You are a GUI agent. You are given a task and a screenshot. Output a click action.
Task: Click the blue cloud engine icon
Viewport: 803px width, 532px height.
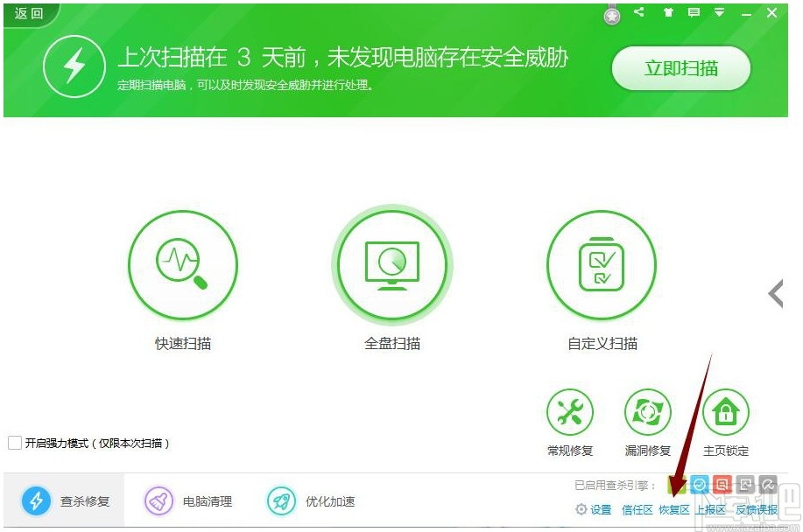coord(699,484)
